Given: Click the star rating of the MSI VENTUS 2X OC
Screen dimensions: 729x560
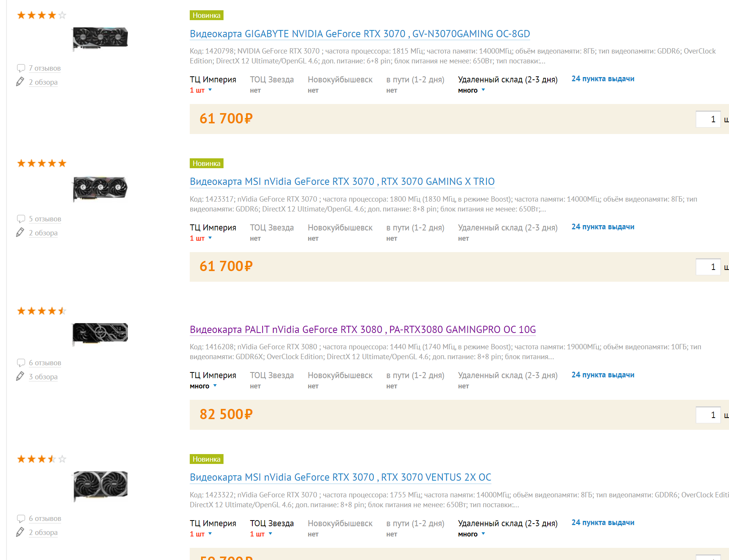Looking at the screenshot, I should point(42,459).
